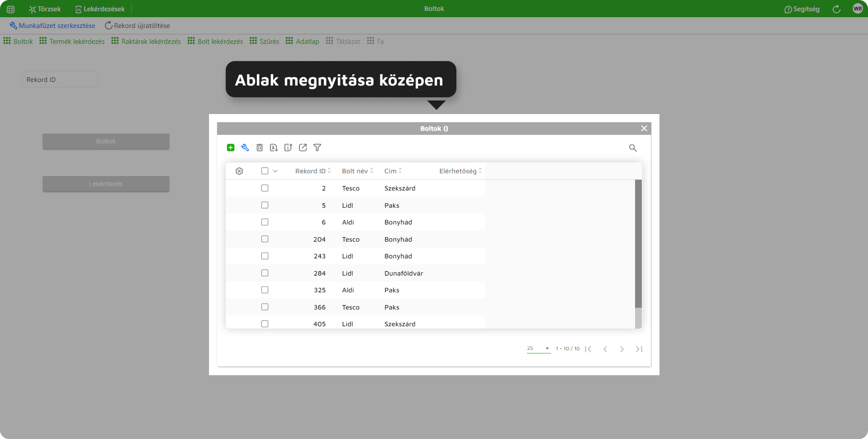The image size is (868, 439).
Task: Open the funnel filter icon
Action: 318,148
